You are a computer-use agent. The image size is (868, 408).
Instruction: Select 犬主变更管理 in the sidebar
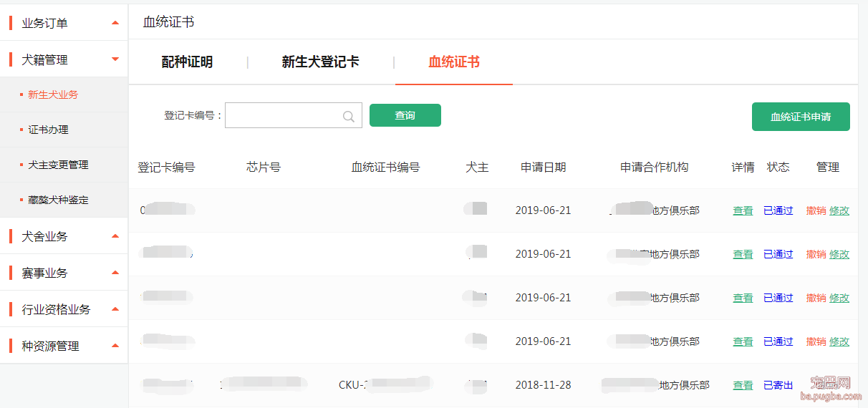59,165
